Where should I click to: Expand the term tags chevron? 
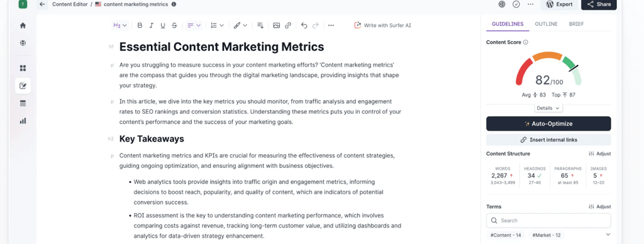point(608,235)
